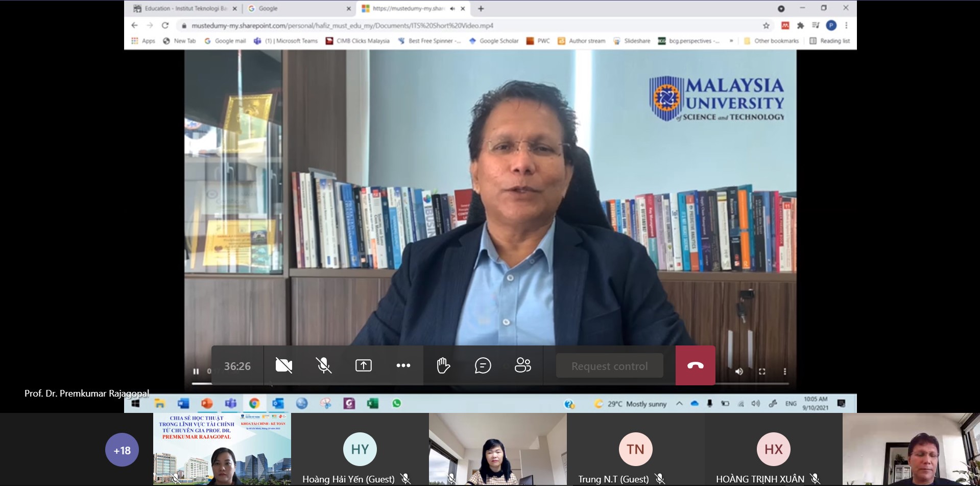The width and height of the screenshot is (980, 486).
Task: Enter fullscreen on the video player
Action: (762, 372)
